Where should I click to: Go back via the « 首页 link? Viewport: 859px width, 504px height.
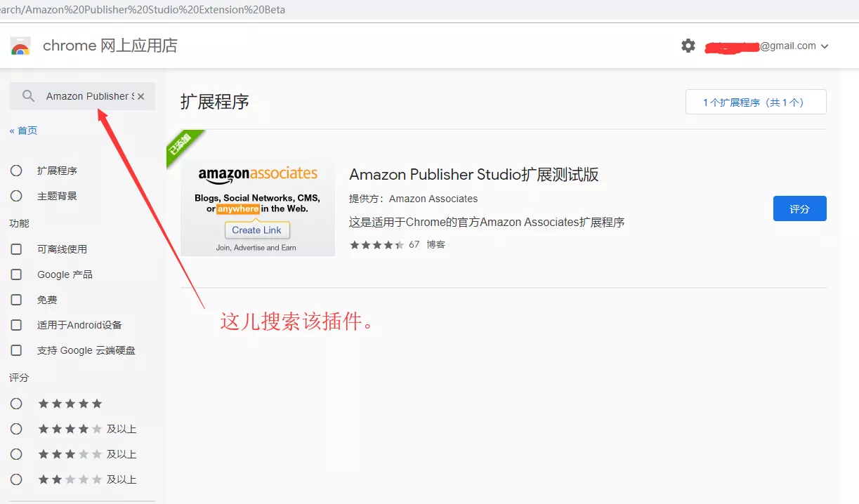coord(23,131)
